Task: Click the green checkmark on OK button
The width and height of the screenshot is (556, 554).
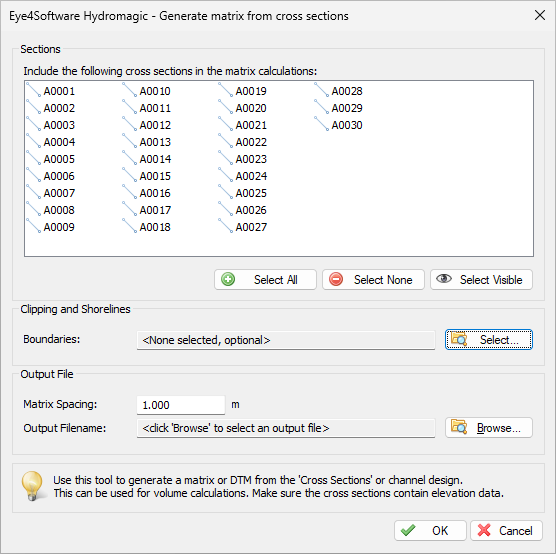Action: pos(408,530)
